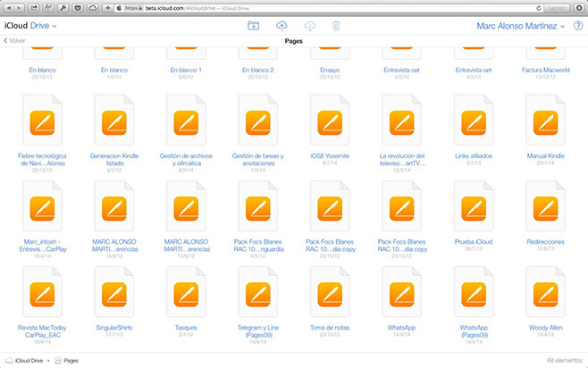This screenshot has height=368, width=588.
Task: Open the Tasques Pages file
Action: pyautogui.click(x=185, y=295)
